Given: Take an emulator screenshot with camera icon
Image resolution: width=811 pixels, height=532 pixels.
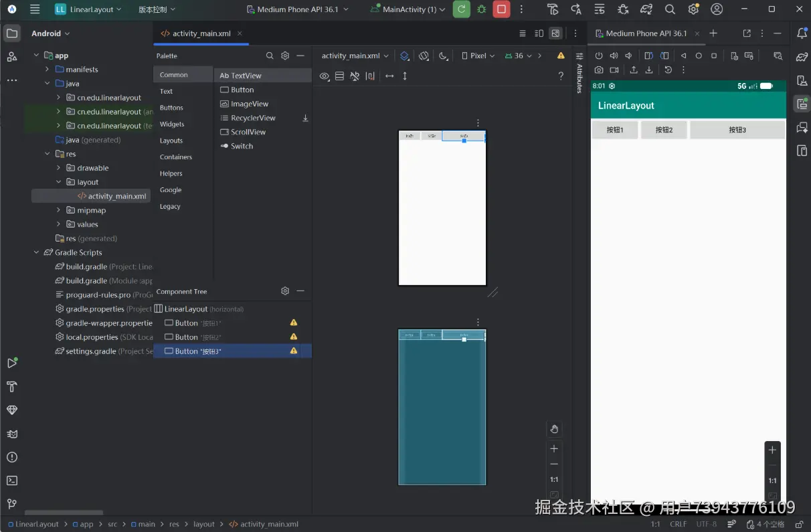Looking at the screenshot, I should [599, 70].
